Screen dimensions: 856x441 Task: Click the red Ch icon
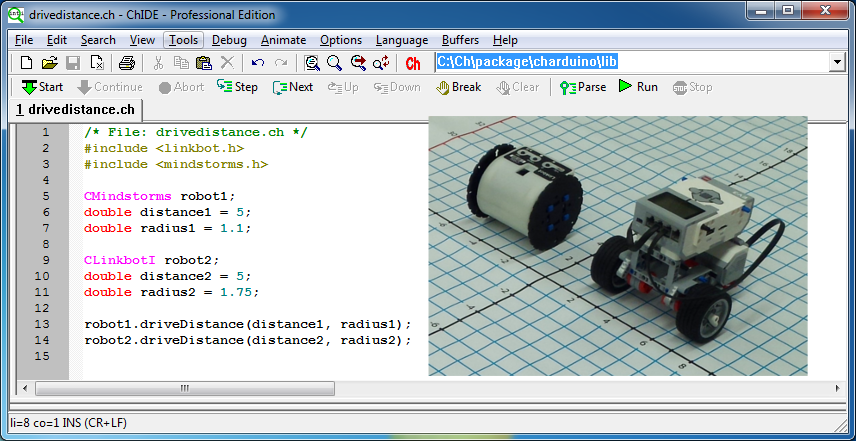tap(413, 63)
